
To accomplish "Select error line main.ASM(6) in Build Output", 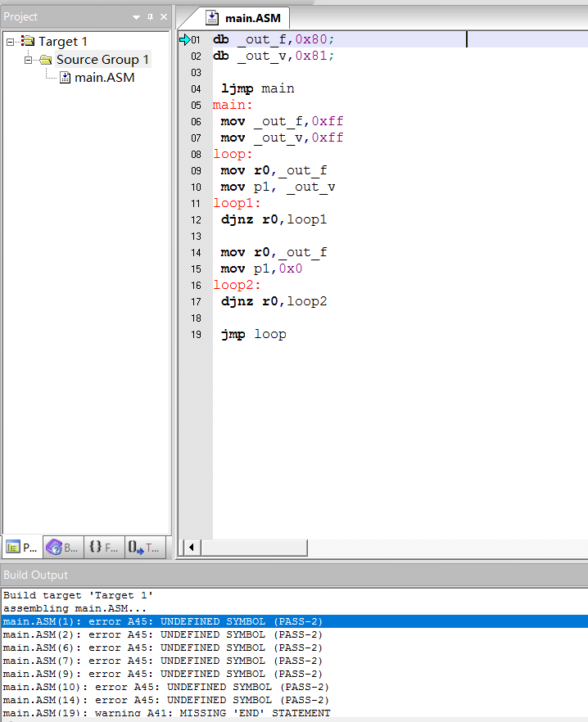I will 163,648.
